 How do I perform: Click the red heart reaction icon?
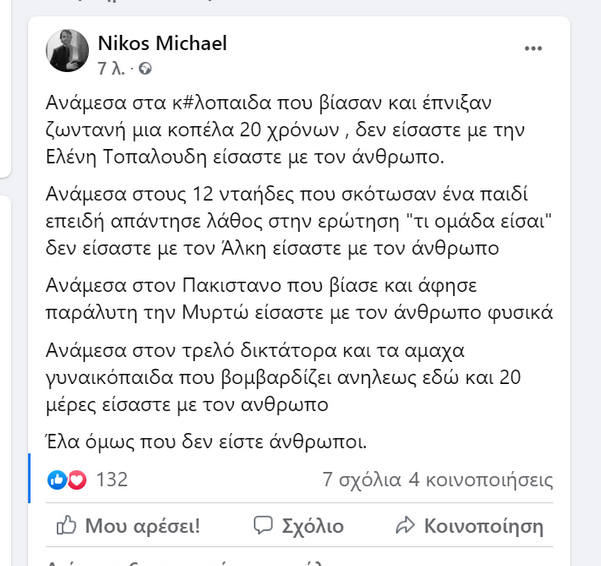(x=76, y=480)
